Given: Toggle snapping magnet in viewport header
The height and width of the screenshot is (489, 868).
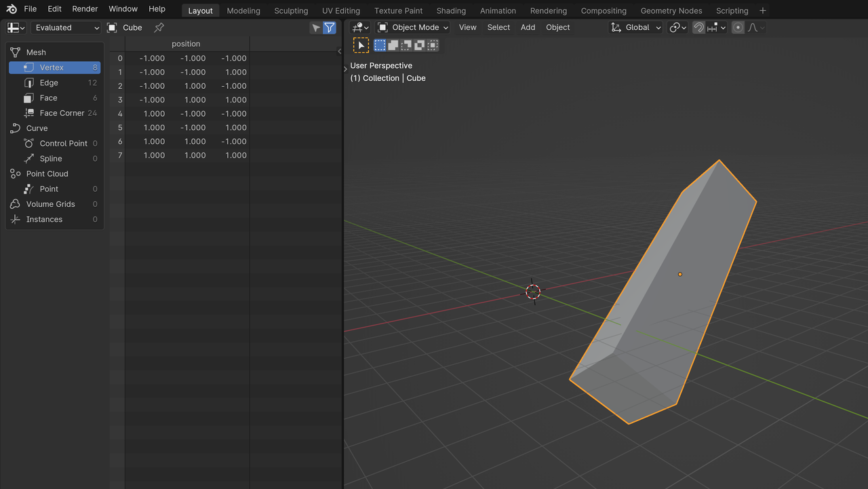Looking at the screenshot, I should [x=698, y=28].
